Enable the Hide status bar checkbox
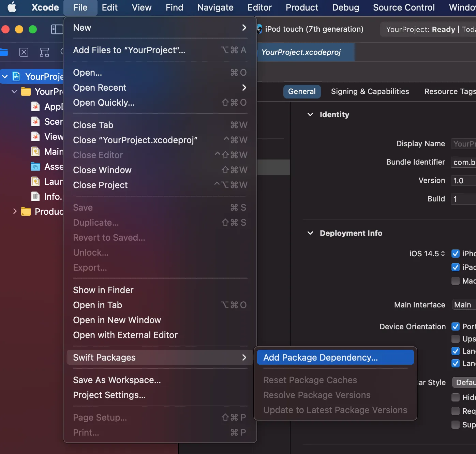Screen dimensions: 476x454 tap(456, 397)
